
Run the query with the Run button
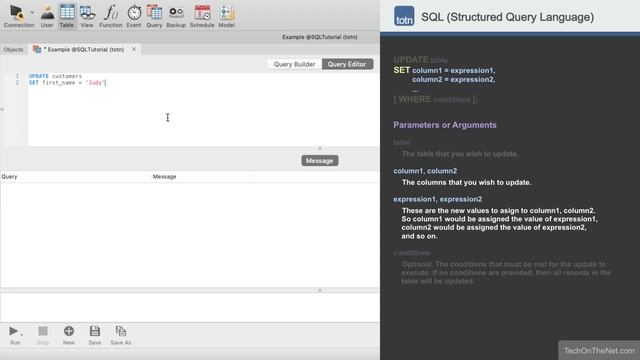pos(15,336)
